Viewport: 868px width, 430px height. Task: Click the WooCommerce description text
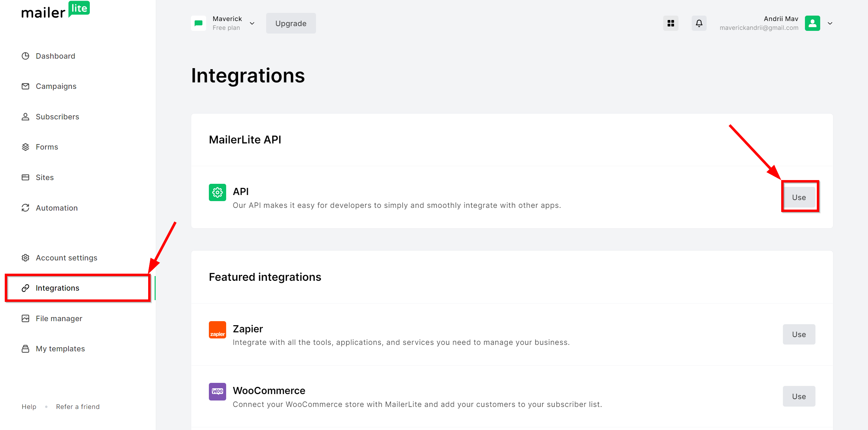417,404
